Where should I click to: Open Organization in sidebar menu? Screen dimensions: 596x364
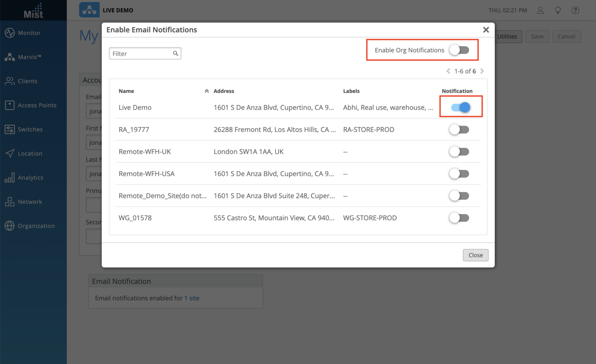click(36, 226)
